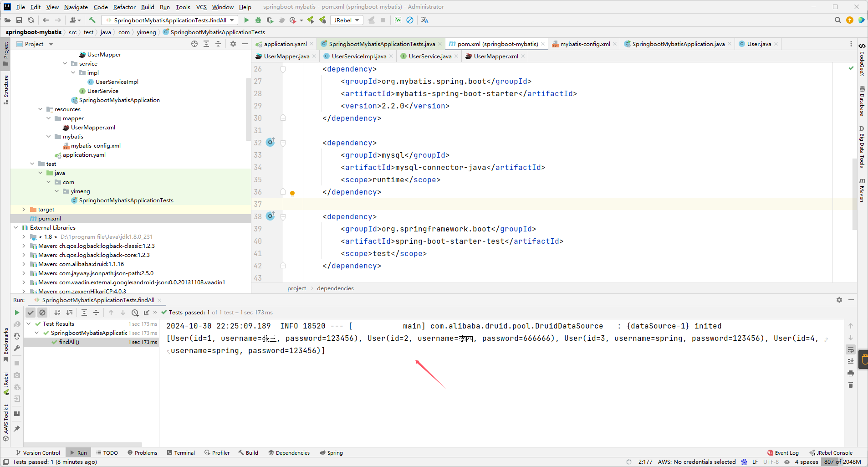Toggle sort tests alphabetically
The width and height of the screenshot is (868, 467).
click(57, 313)
